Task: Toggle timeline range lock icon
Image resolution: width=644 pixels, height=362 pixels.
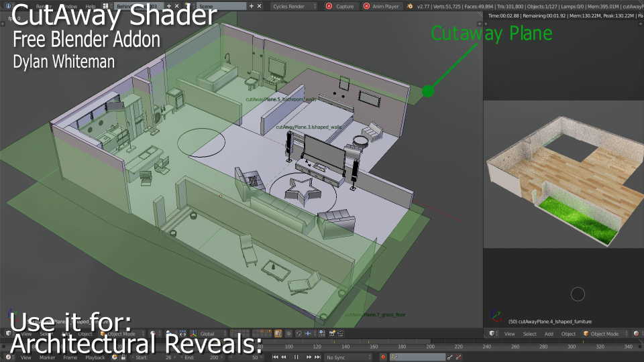Action: [123, 357]
